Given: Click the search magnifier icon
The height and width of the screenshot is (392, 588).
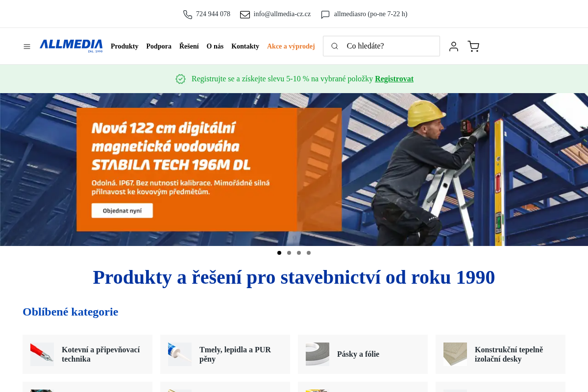Looking at the screenshot, I should point(335,46).
